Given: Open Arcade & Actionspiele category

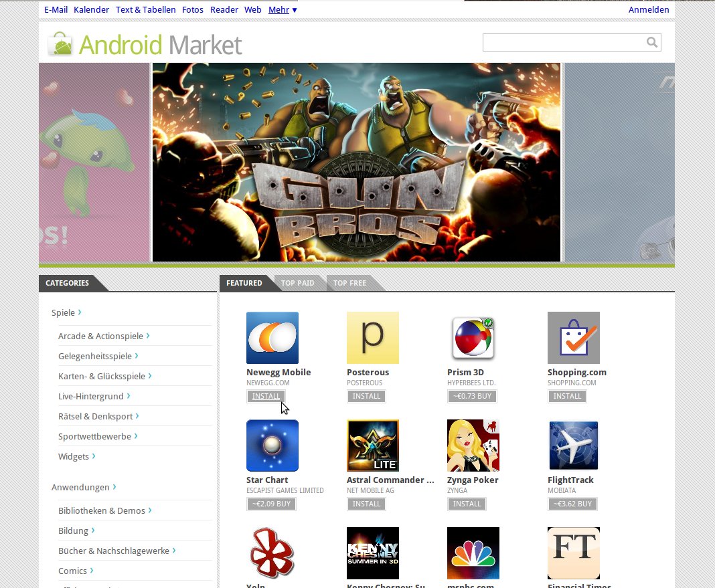Looking at the screenshot, I should tap(104, 336).
